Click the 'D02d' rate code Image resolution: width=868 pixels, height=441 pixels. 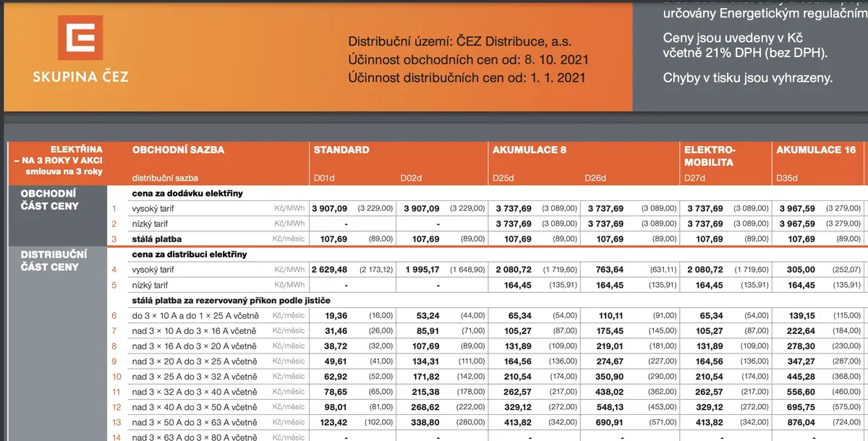[412, 177]
